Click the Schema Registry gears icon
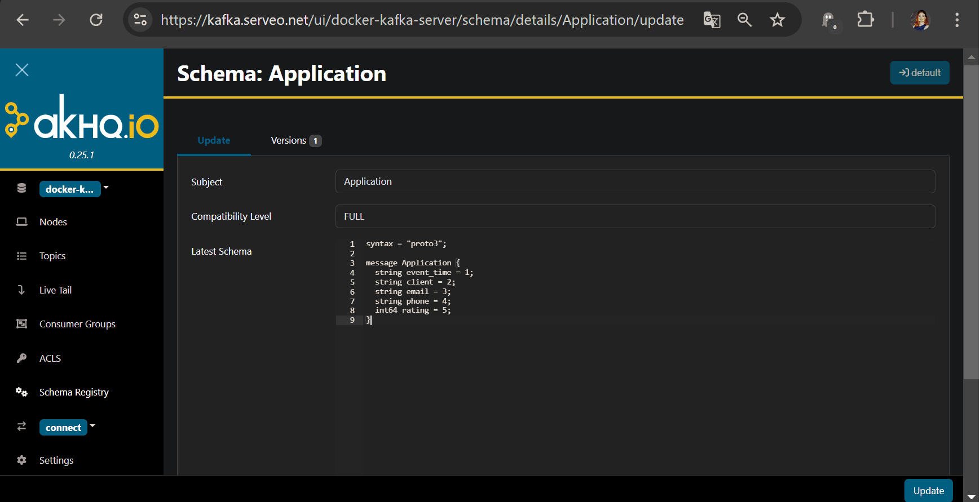 21,392
